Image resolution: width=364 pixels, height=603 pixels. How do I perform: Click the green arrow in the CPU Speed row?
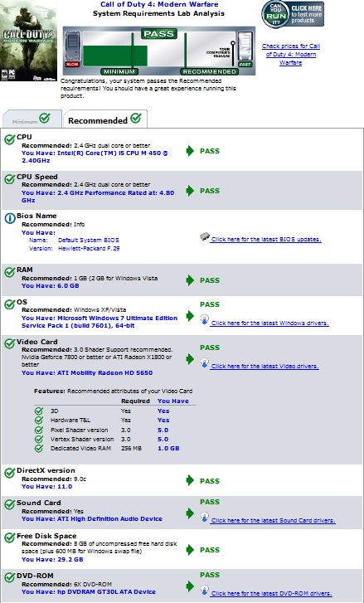[x=190, y=191]
